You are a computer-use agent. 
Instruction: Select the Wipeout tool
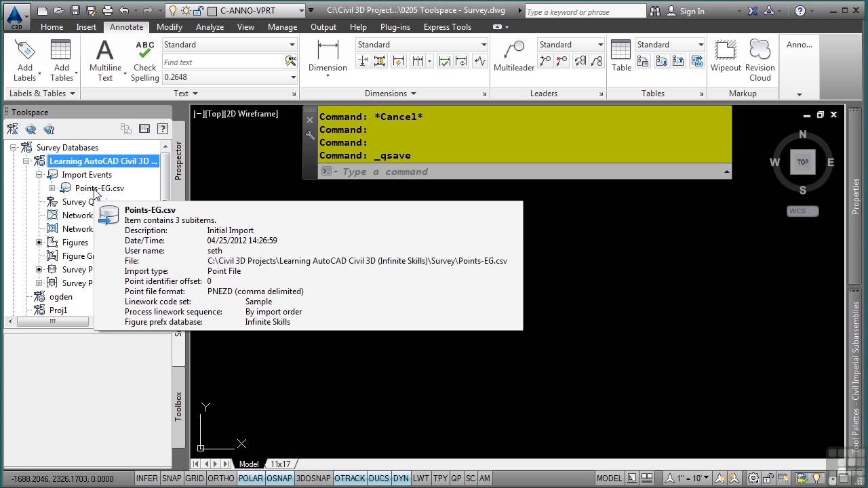(726, 56)
